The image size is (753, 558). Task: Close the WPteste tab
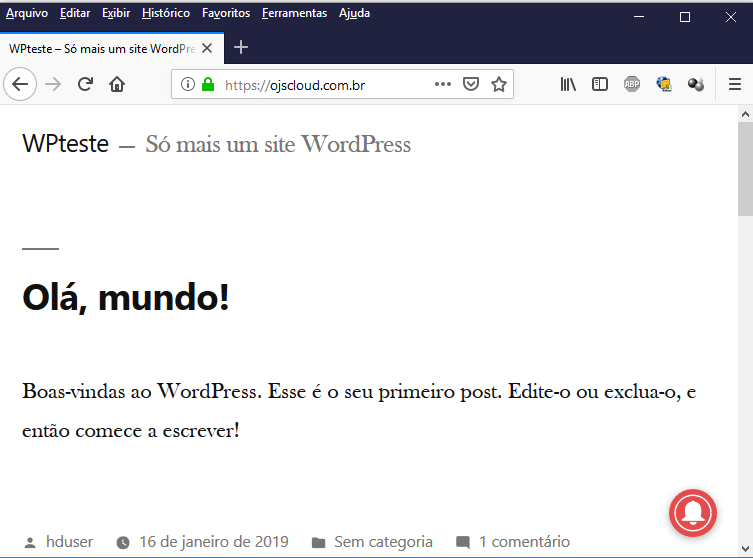point(207,48)
